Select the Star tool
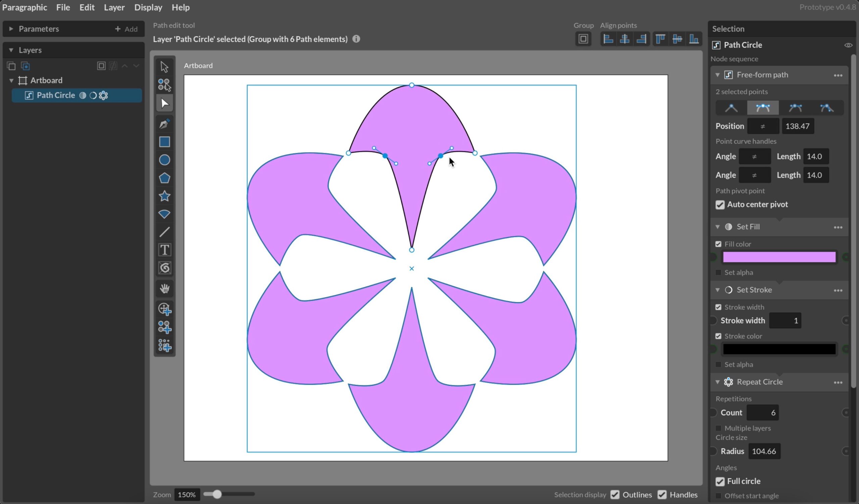This screenshot has width=859, height=504. pyautogui.click(x=165, y=196)
